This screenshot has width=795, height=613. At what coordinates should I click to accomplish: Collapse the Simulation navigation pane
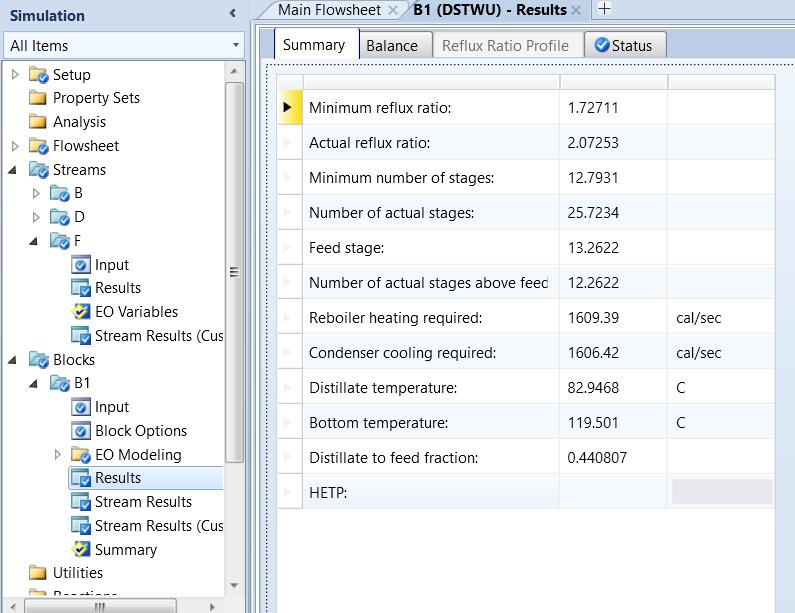click(233, 14)
